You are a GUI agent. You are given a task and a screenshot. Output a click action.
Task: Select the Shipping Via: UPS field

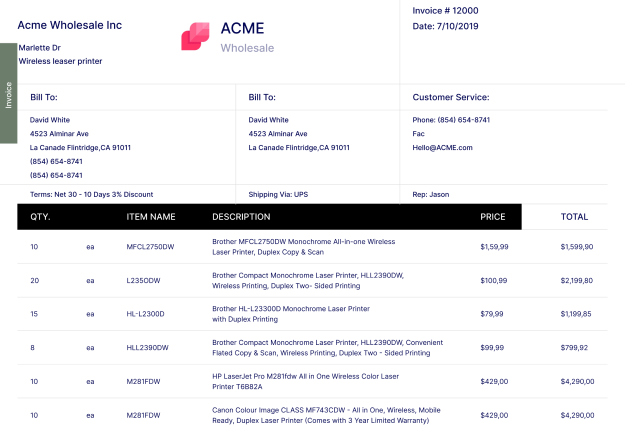coord(279,194)
